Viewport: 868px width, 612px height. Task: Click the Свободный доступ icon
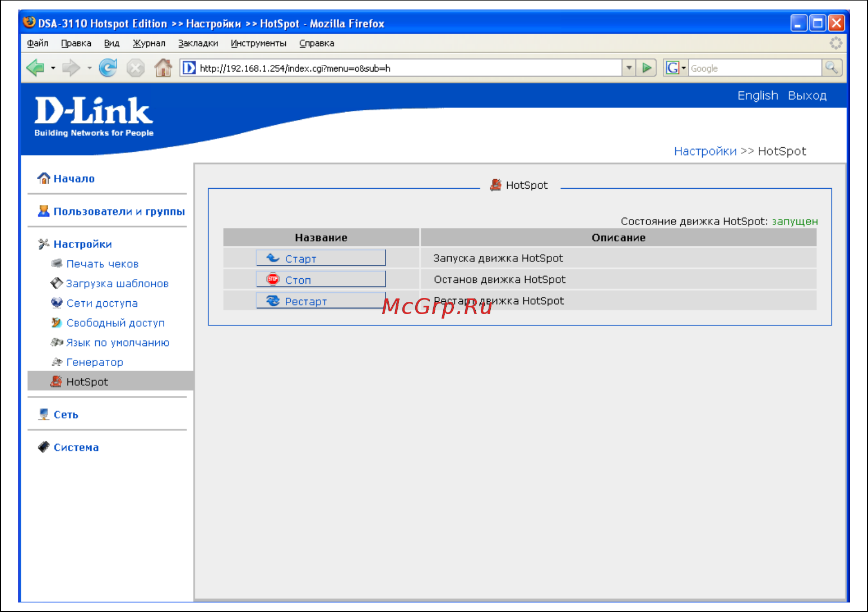pos(57,323)
